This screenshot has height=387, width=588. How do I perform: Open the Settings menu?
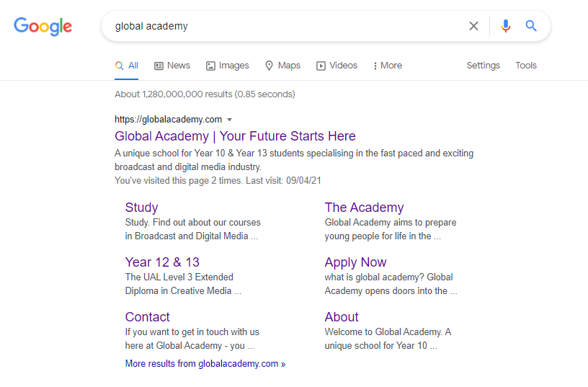tap(483, 66)
